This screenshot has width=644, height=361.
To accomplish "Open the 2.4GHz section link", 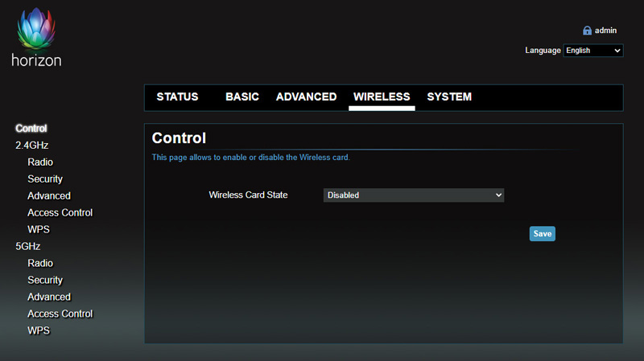I will pos(33,146).
